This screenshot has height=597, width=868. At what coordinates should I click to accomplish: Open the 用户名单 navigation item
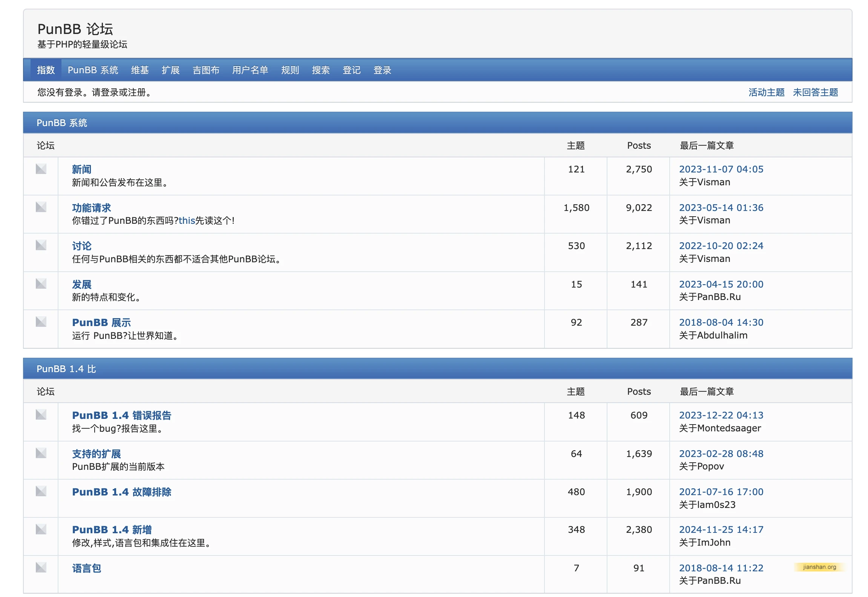click(250, 70)
